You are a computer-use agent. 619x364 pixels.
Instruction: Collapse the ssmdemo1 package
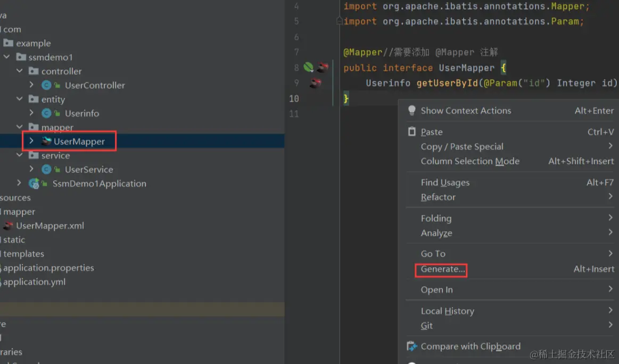(x=7, y=57)
